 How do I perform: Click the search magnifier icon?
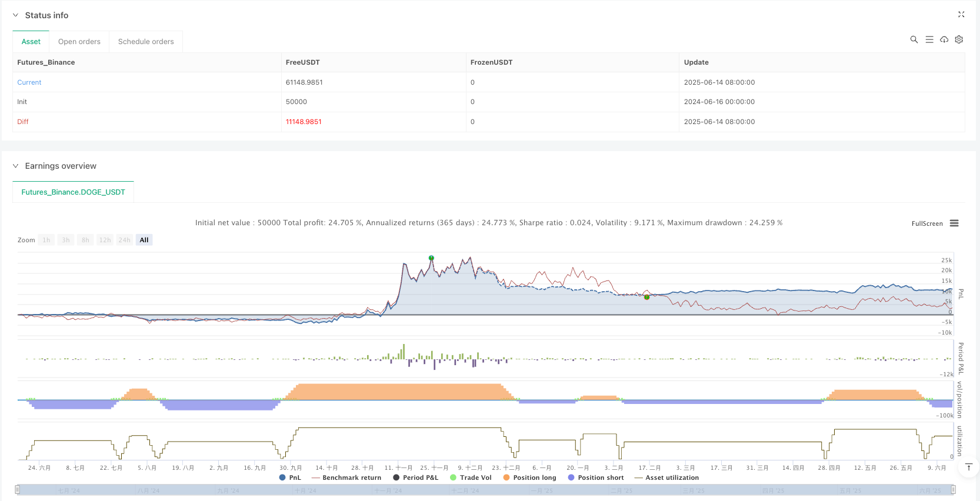pyautogui.click(x=914, y=39)
